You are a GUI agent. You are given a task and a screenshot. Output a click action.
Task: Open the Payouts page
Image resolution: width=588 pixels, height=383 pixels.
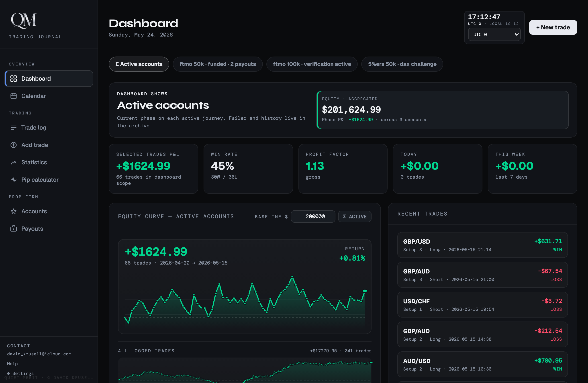[49, 229]
